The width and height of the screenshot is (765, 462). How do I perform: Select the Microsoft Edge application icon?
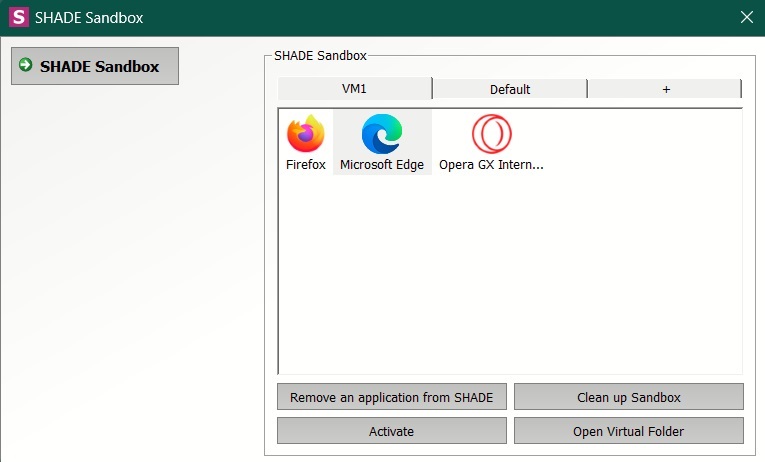[382, 134]
